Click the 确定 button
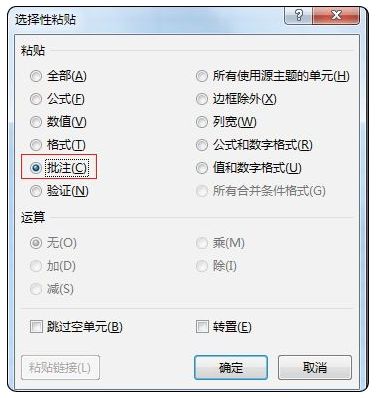The width and height of the screenshot is (377, 398). click(231, 367)
